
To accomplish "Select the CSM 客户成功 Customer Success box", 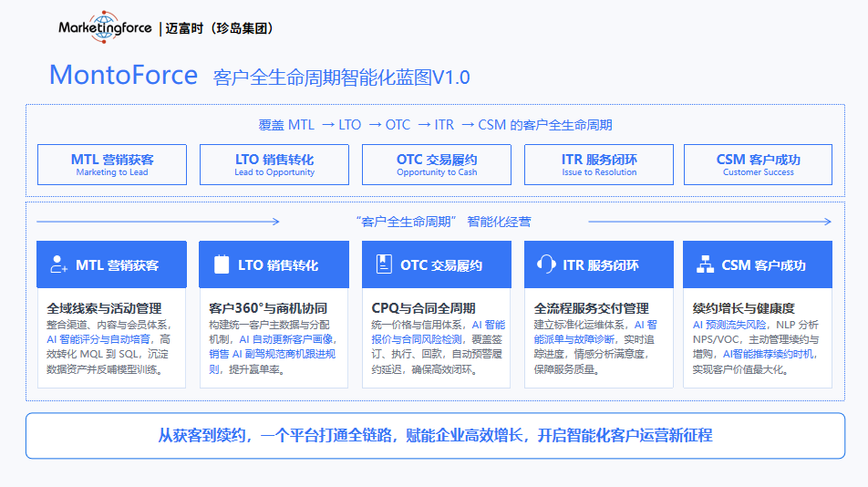I will pos(758,164).
